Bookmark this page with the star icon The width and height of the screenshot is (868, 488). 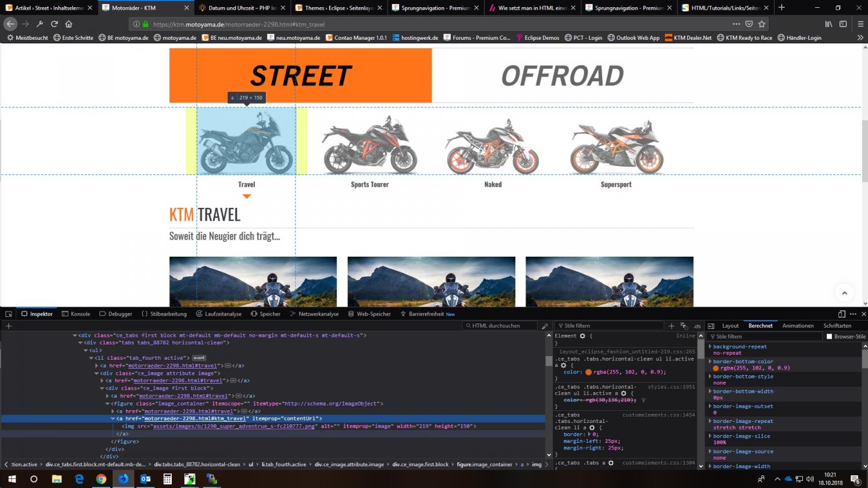(762, 24)
